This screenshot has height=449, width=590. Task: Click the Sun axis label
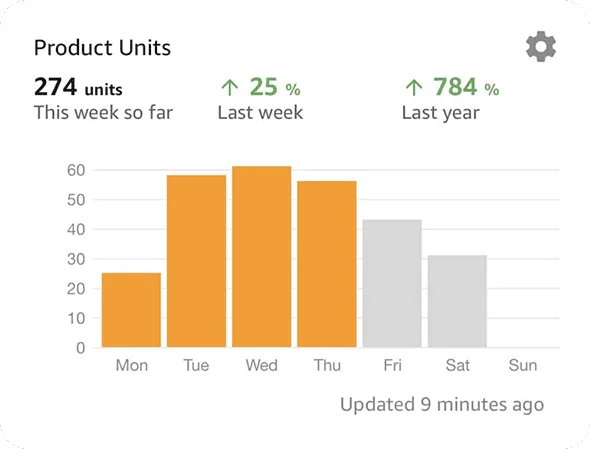[x=523, y=365]
